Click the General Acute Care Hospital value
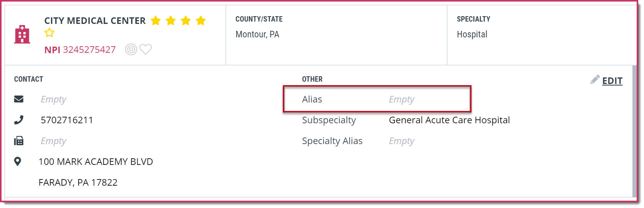 tap(450, 120)
